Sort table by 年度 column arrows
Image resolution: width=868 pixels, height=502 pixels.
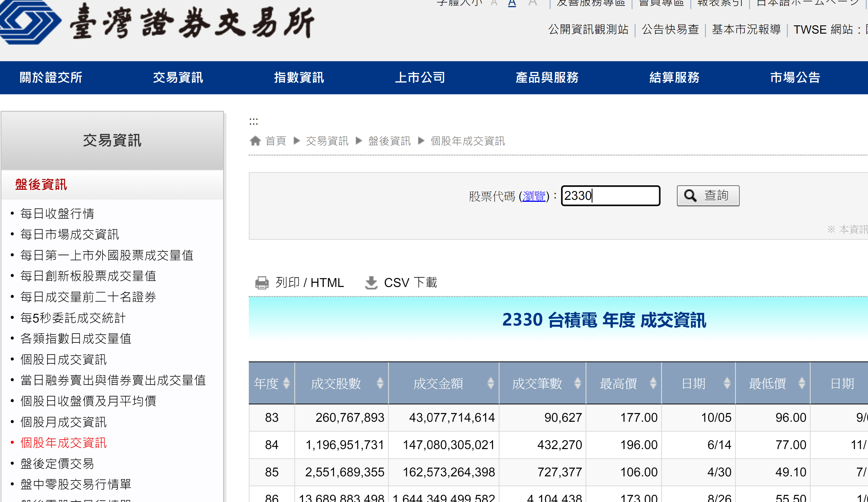tap(286, 383)
